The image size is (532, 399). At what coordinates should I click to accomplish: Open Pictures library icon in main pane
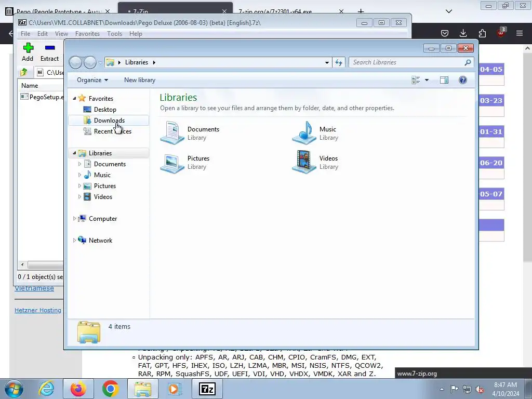172,163
